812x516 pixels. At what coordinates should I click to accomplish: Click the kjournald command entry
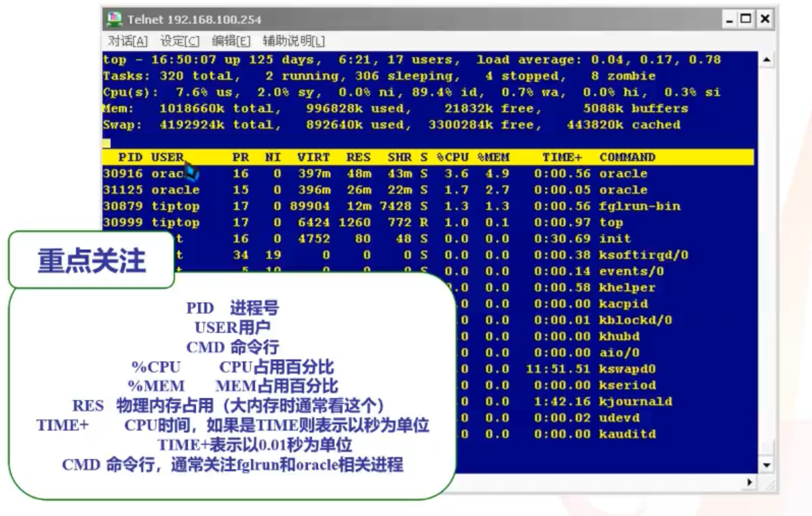(636, 401)
